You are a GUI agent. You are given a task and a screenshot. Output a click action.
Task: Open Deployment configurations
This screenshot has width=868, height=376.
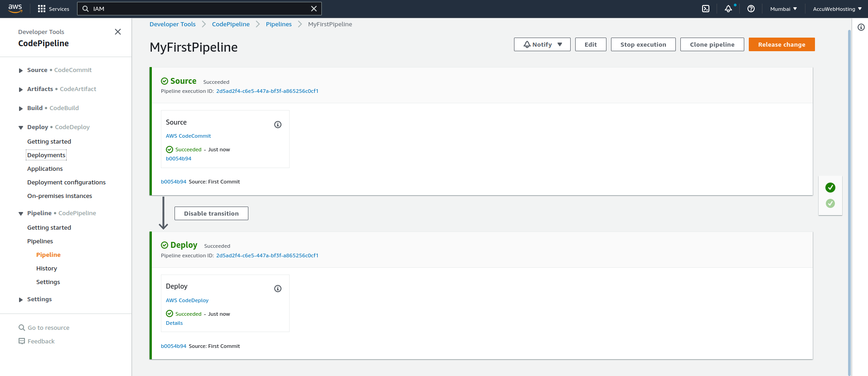point(66,183)
